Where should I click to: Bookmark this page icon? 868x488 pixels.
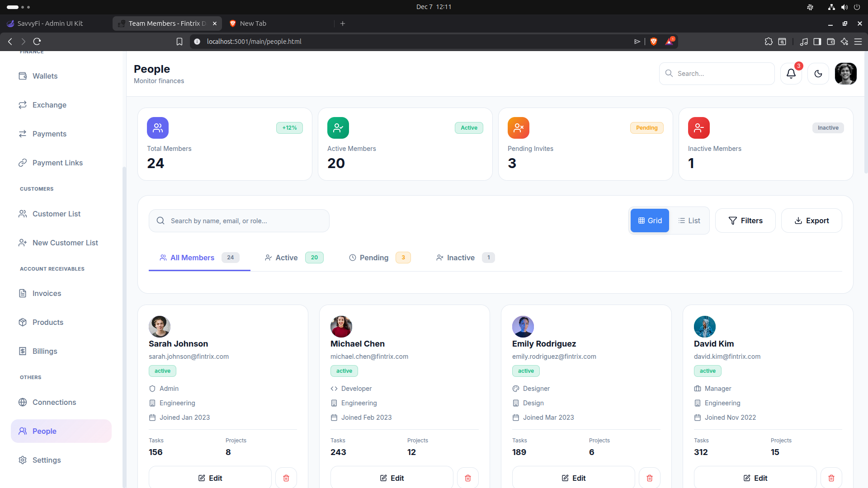coord(179,42)
